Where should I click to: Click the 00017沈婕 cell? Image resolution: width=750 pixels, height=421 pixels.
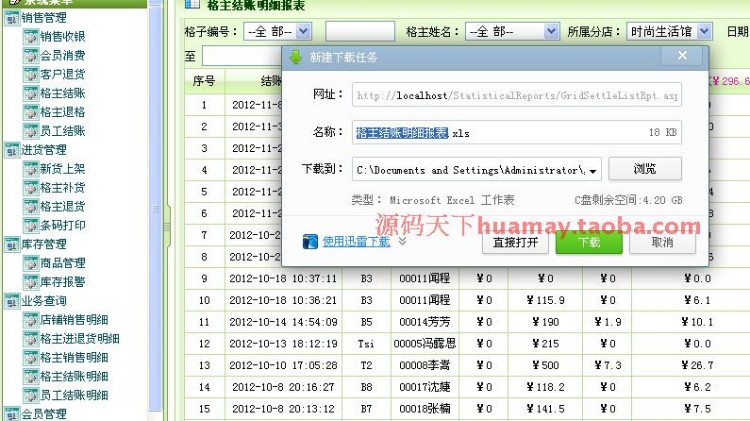click(x=425, y=387)
